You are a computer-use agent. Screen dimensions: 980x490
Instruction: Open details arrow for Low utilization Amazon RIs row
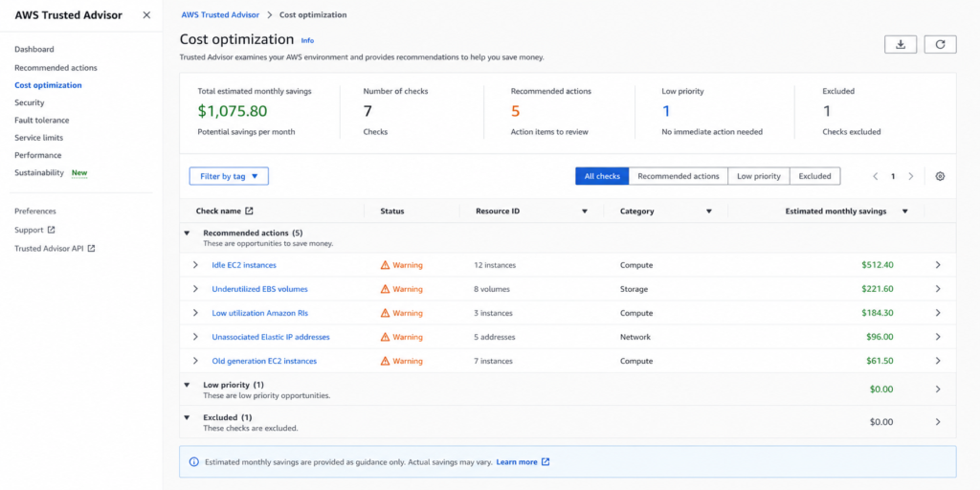[938, 313]
